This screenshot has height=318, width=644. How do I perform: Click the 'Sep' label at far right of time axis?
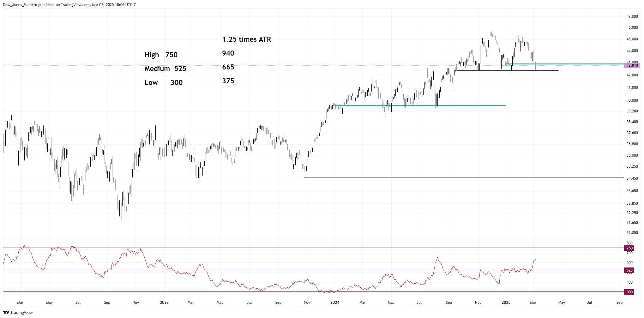pyautogui.click(x=619, y=303)
